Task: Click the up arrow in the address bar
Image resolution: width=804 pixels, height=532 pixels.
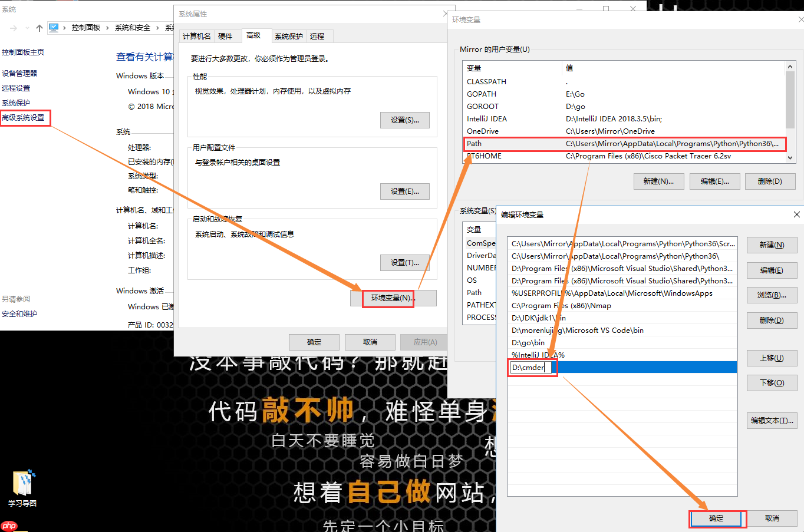Action: pos(39,27)
